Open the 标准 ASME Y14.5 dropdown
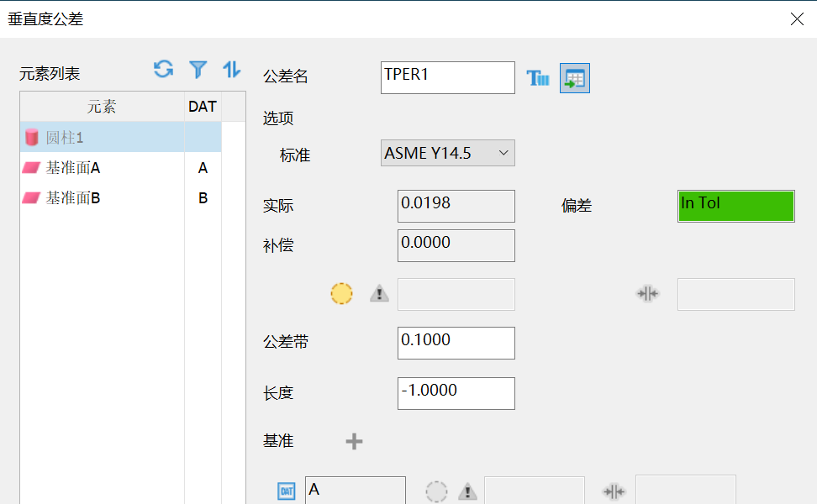The height and width of the screenshot is (504, 817). point(447,153)
